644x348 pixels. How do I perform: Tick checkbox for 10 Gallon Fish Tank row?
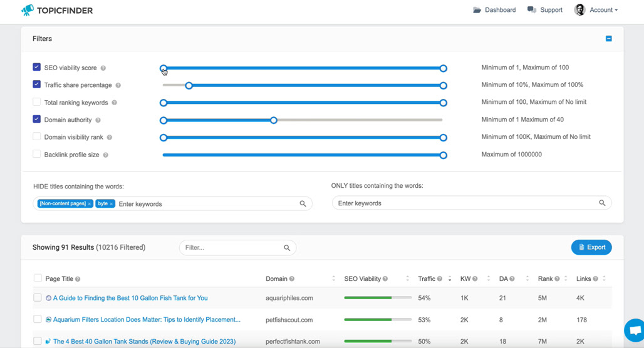pos(38,297)
